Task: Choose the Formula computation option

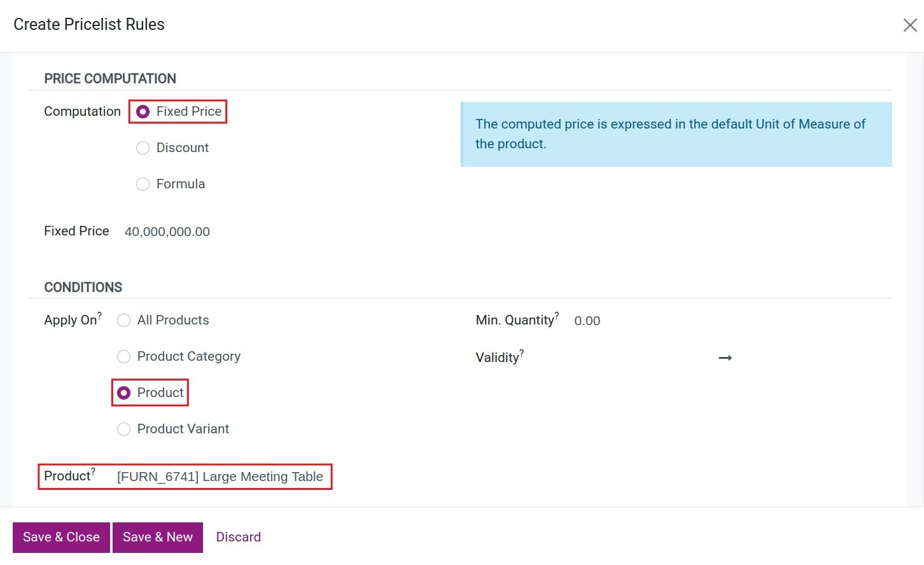Action: point(143,184)
